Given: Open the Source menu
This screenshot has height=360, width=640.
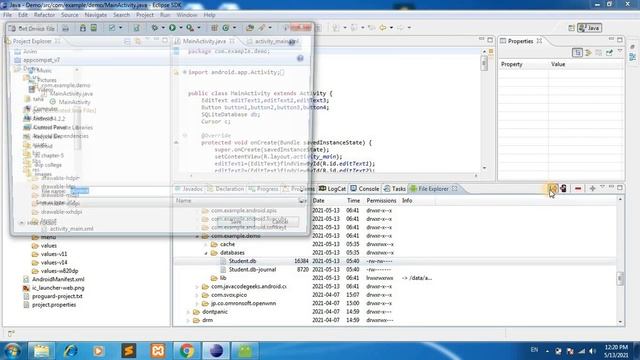Looking at the screenshot, I should [x=70, y=15].
